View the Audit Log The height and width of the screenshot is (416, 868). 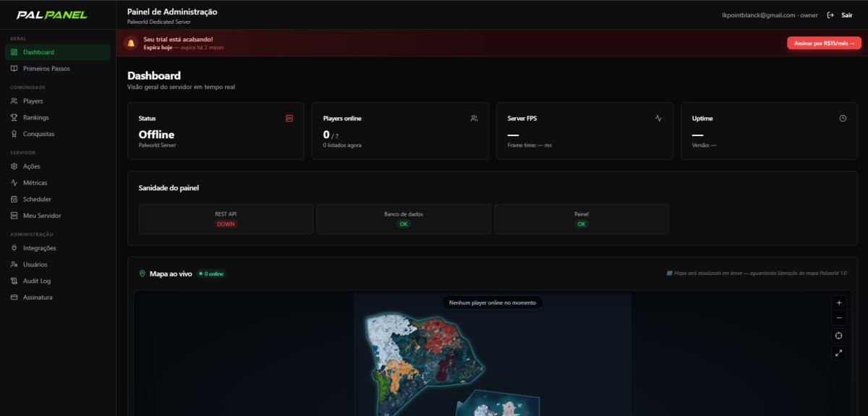tap(58, 281)
